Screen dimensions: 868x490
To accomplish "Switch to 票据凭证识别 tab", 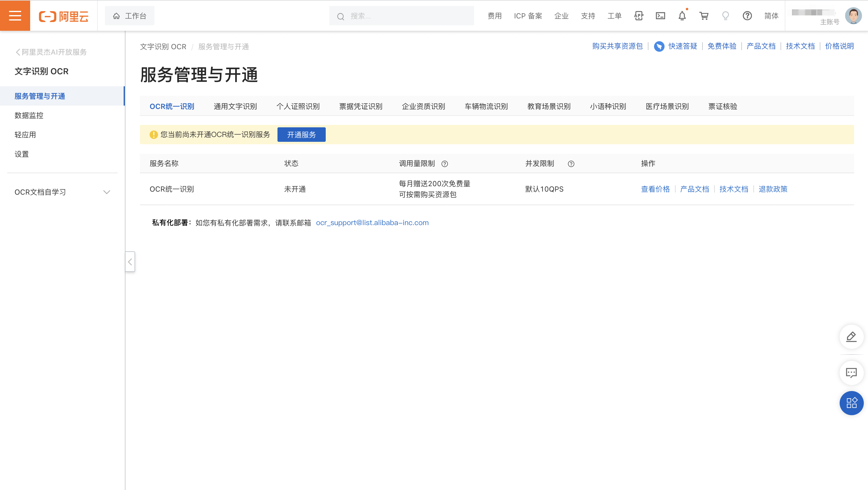I will (360, 106).
